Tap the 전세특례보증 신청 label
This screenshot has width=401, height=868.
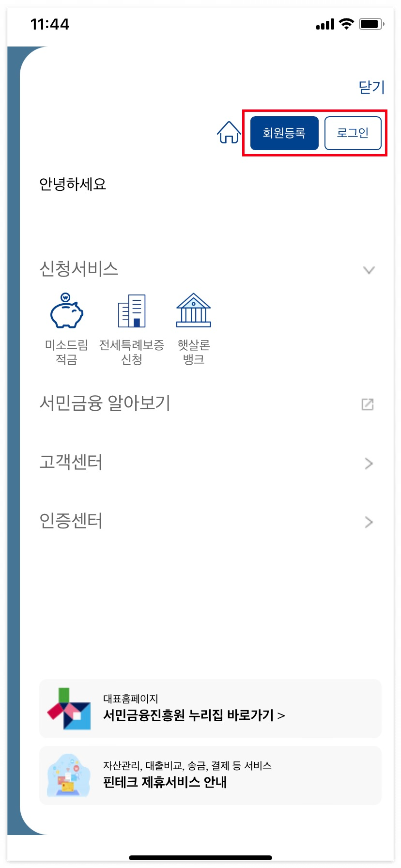(x=132, y=352)
